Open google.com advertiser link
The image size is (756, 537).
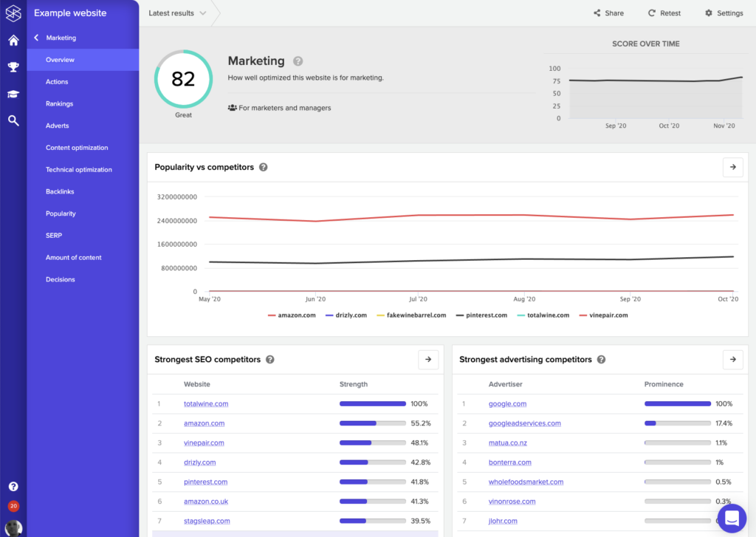[507, 404]
